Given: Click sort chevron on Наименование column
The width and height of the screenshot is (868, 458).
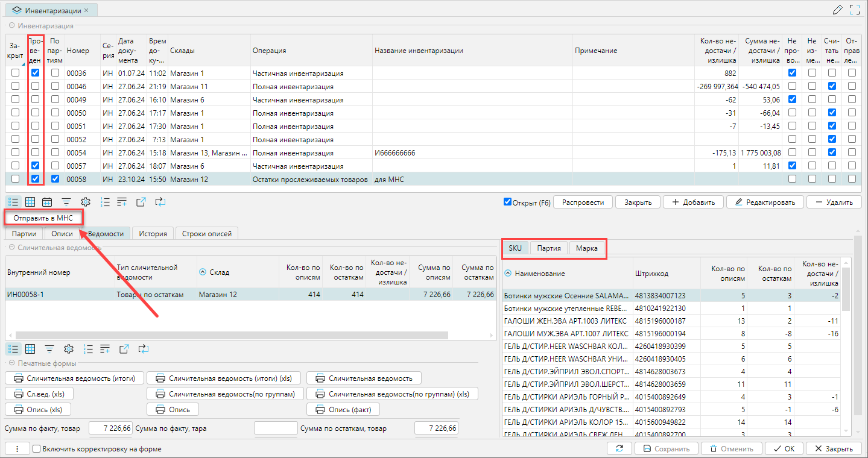Looking at the screenshot, I should (508, 273).
